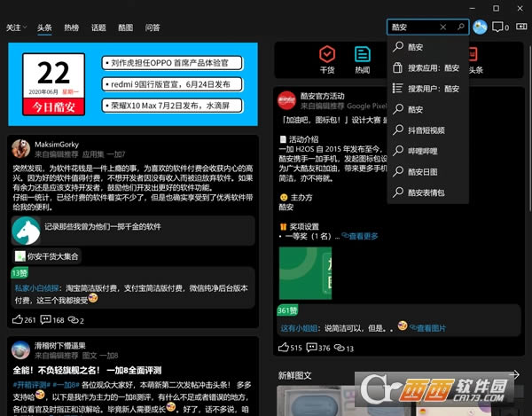Open headline 刘作虎担任OPPO首席产品体验官
This screenshot has height=416, width=532.
point(172,63)
